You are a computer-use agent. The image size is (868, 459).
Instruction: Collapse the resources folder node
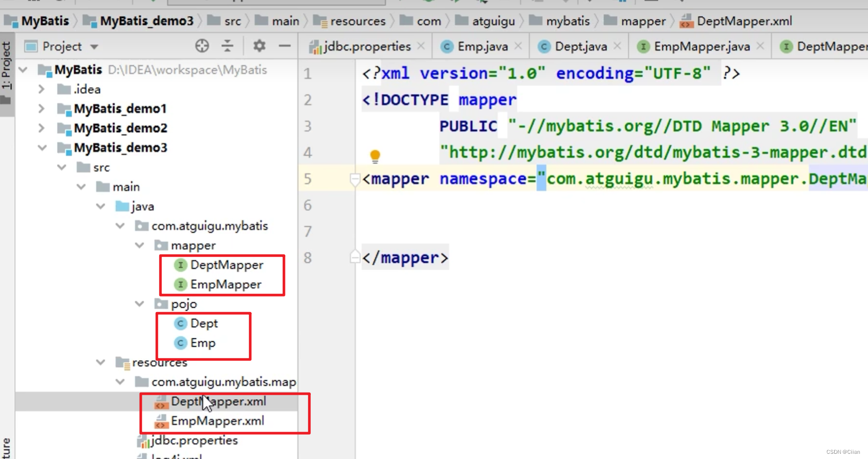(101, 362)
